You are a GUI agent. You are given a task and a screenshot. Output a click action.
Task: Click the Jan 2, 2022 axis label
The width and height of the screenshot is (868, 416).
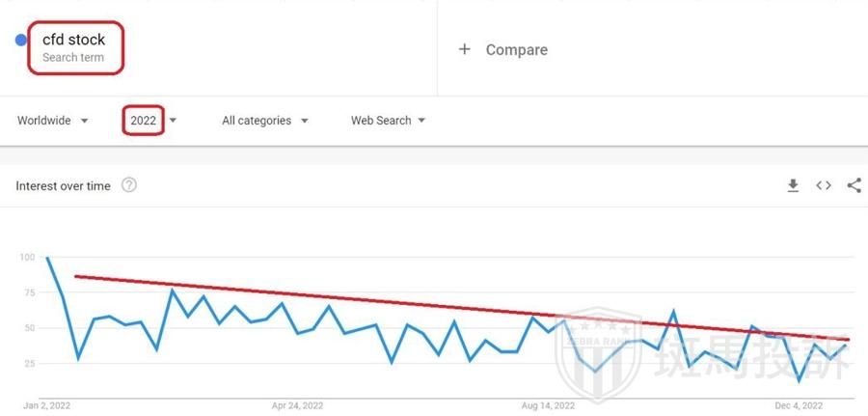pyautogui.click(x=46, y=405)
